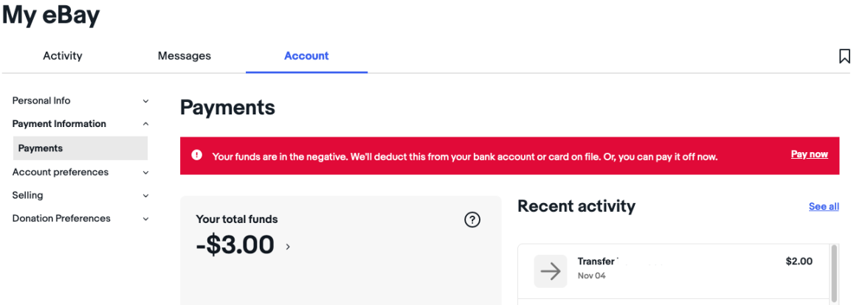The image size is (868, 305).
Task: Collapse the Payment Information section
Action: (145, 124)
